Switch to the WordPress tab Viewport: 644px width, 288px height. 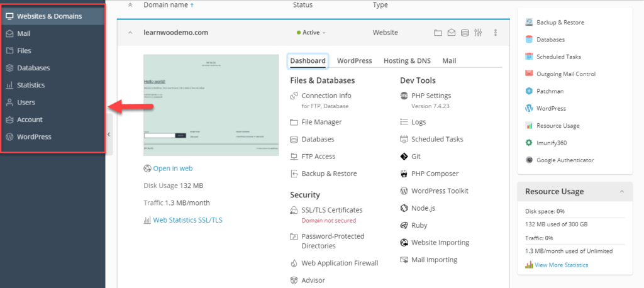[355, 61]
